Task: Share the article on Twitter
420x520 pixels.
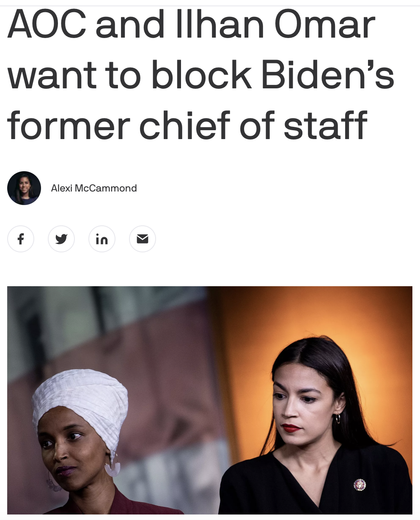Action: pyautogui.click(x=61, y=239)
